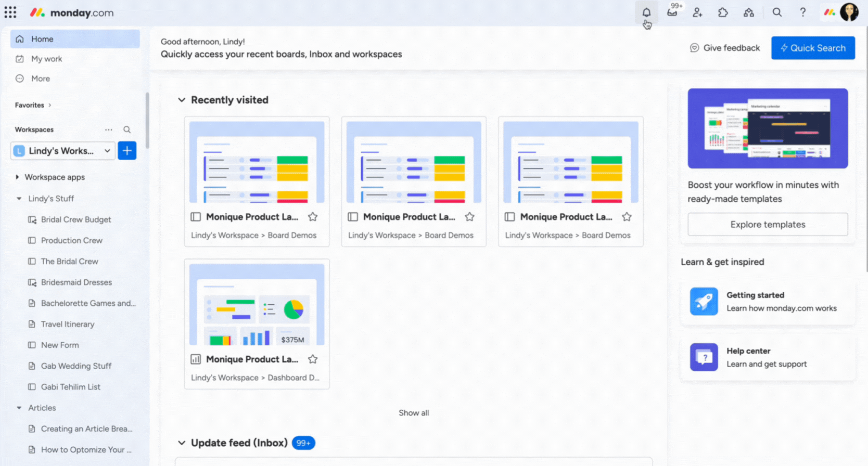Screen dimensions: 868x466
Task: Add new item with blue plus button
Action: [127, 151]
